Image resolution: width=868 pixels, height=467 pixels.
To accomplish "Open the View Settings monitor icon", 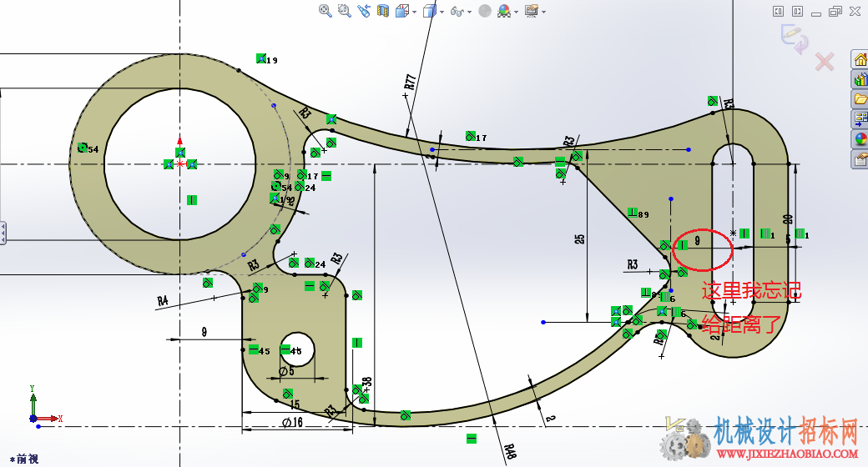I will click(x=532, y=11).
